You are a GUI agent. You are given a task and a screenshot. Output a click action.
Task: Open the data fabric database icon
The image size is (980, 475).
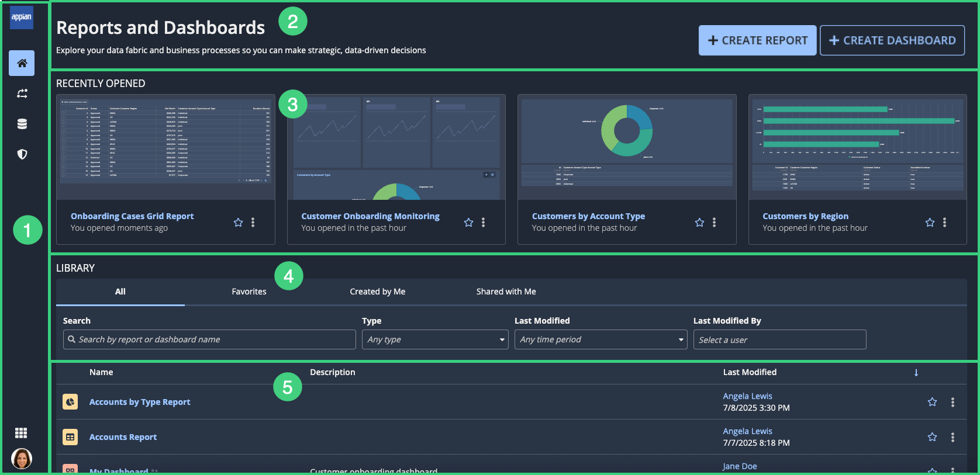tap(22, 124)
